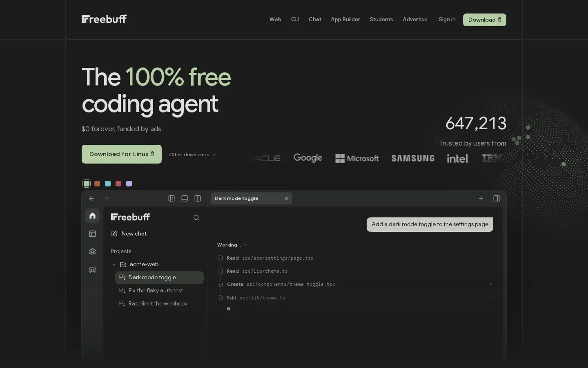Toggle the split view layout icon
The image size is (588, 368).
198,198
